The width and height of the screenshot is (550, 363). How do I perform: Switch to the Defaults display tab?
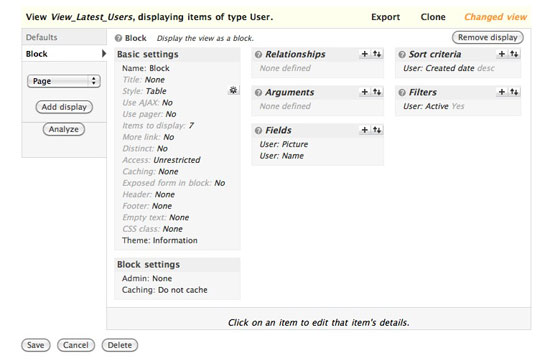point(64,37)
